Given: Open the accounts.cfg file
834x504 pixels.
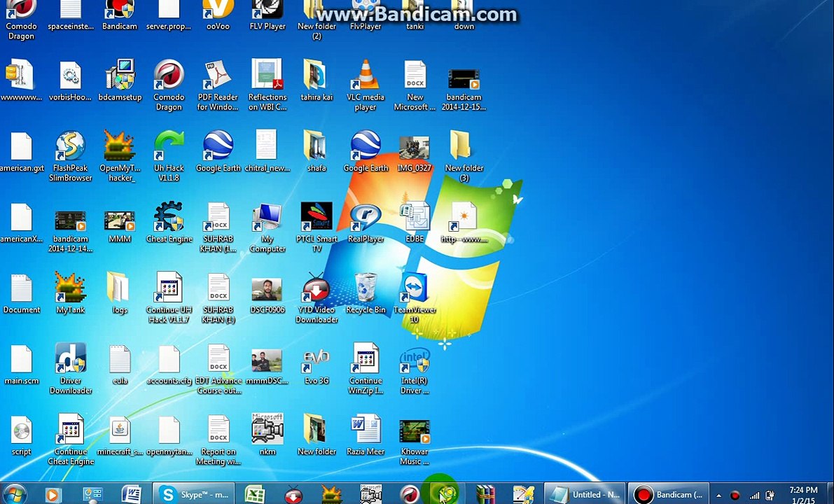Looking at the screenshot, I should click(169, 365).
